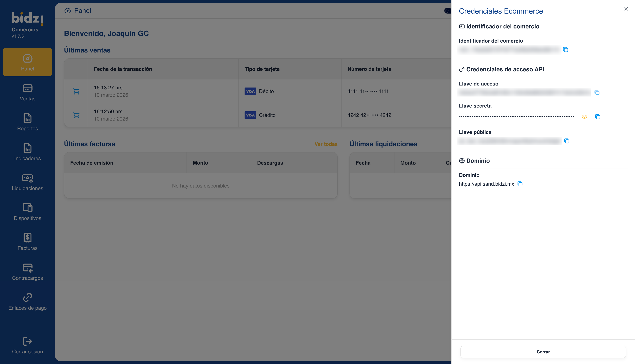Viewport: 635px width, 364px height.
Task: Open Enlaces de pago section
Action: [x=28, y=302]
